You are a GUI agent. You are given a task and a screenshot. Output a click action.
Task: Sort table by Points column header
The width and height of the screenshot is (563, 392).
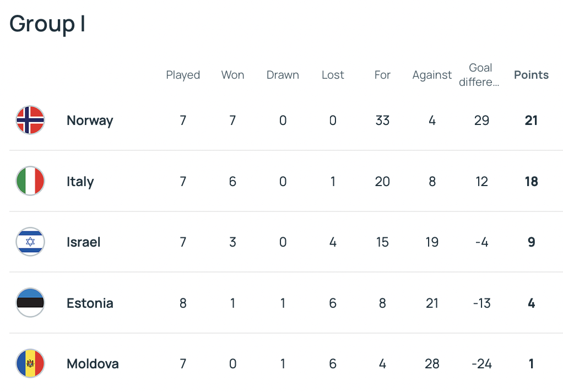[x=531, y=75]
